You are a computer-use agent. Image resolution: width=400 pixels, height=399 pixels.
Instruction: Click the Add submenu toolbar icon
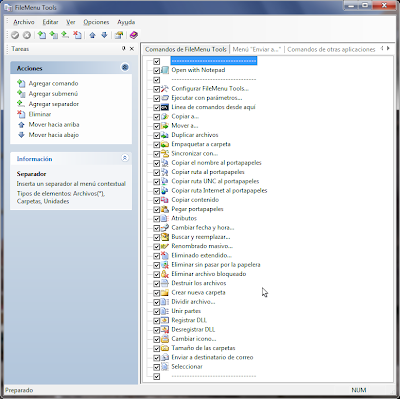tap(53, 35)
